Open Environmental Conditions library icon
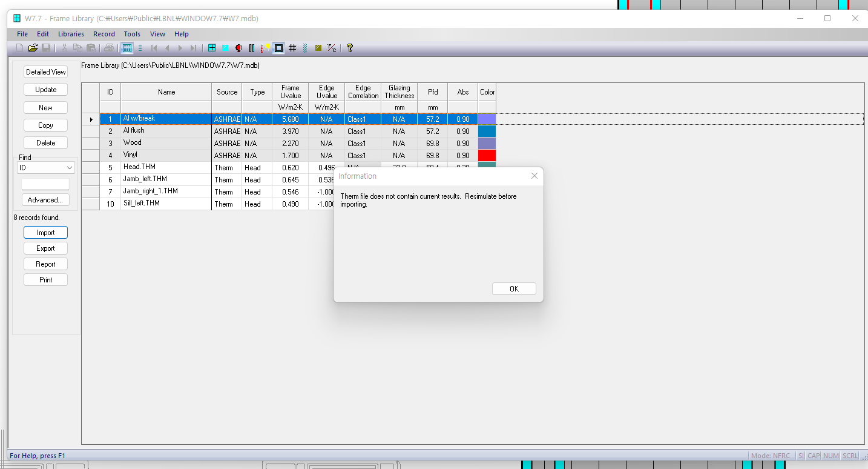Screen dimensions: 868x469 (x=265, y=48)
